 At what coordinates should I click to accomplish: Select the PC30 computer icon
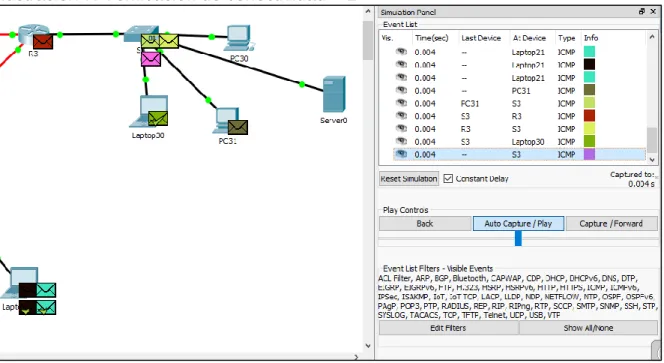(240, 38)
